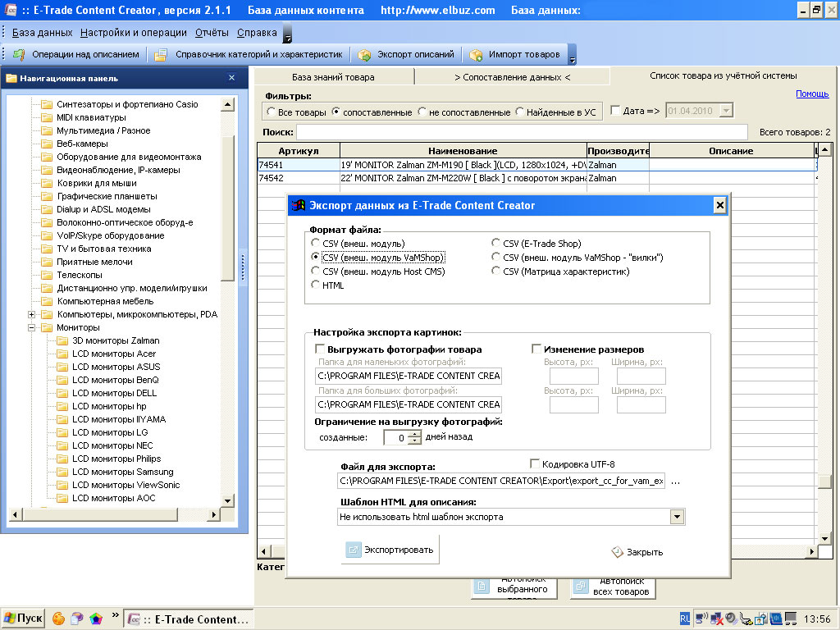This screenshot has width=840, height=630.
Task: Open the Помощь link
Action: (x=812, y=94)
